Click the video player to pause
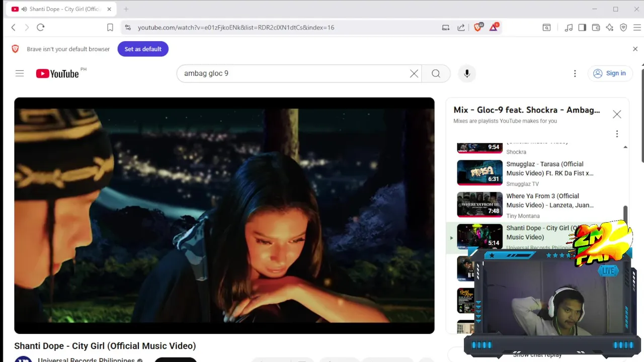Viewport: 644px width, 362px height. (x=224, y=215)
